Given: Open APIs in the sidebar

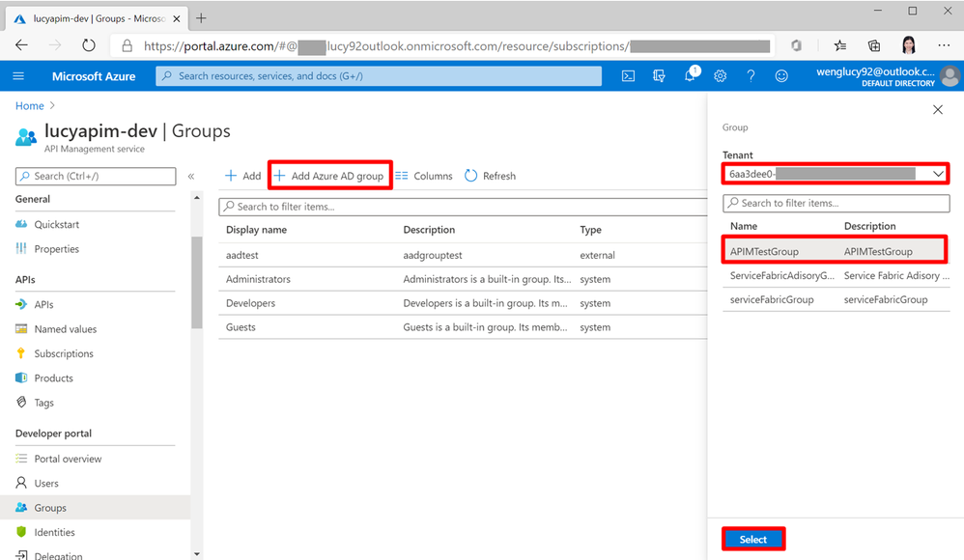Looking at the screenshot, I should pos(43,304).
